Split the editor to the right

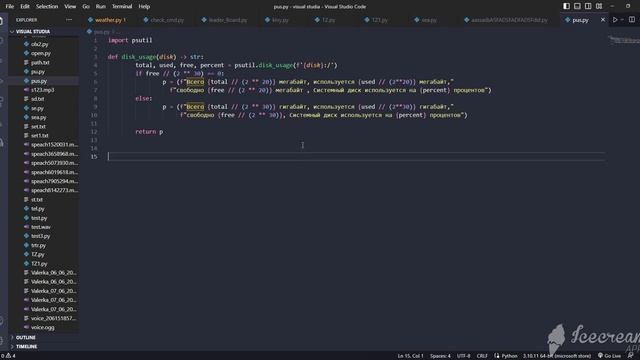coord(631,20)
